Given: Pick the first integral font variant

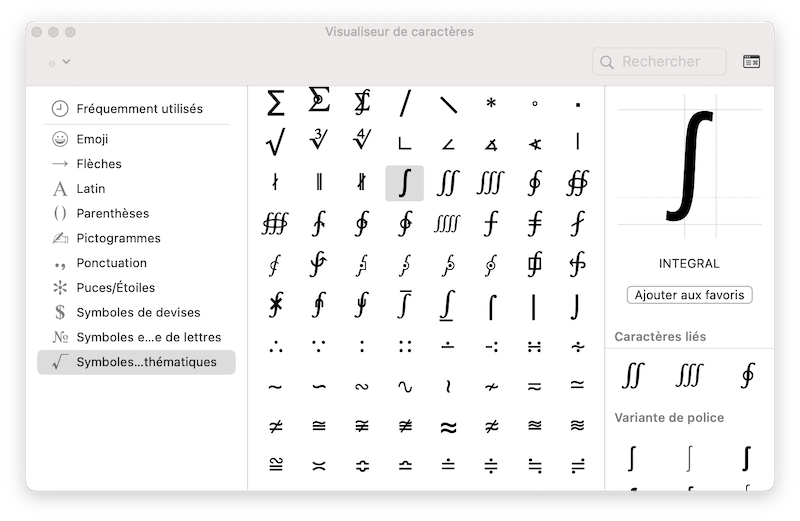Looking at the screenshot, I should [x=632, y=458].
